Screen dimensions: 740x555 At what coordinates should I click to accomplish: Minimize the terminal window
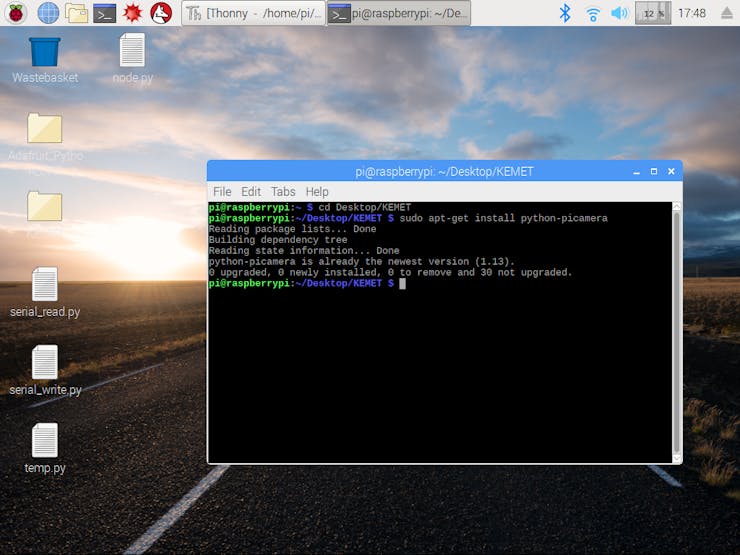[636, 172]
